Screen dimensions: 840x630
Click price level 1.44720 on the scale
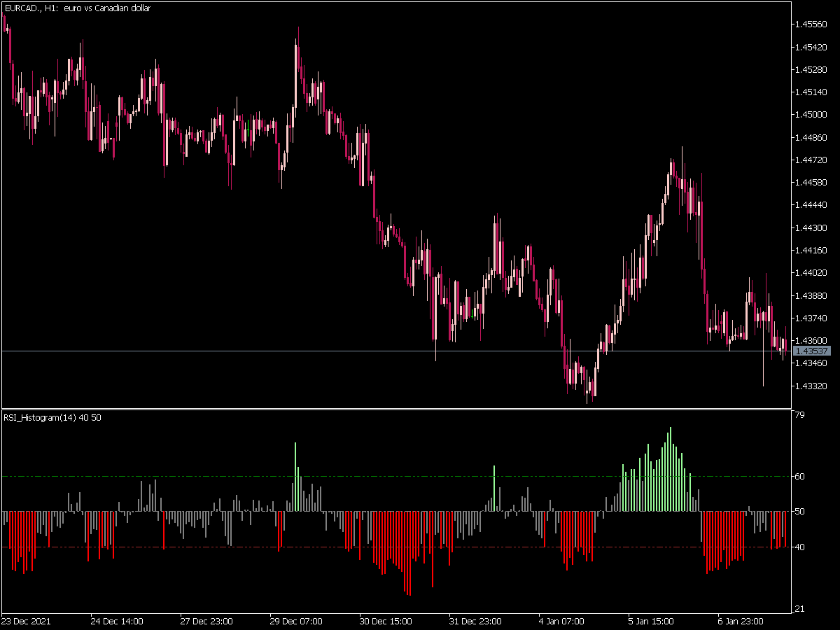click(x=812, y=160)
